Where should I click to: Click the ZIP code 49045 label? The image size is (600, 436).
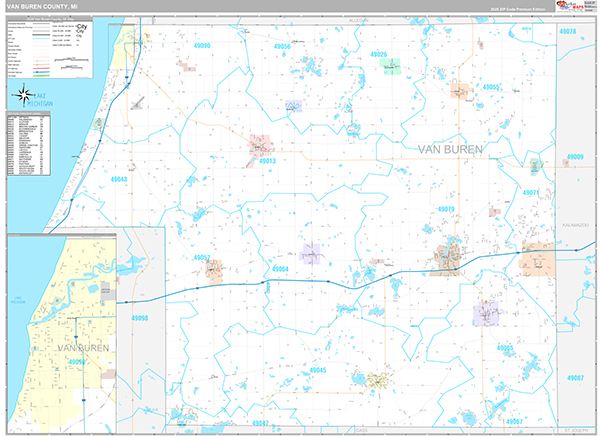pos(317,369)
